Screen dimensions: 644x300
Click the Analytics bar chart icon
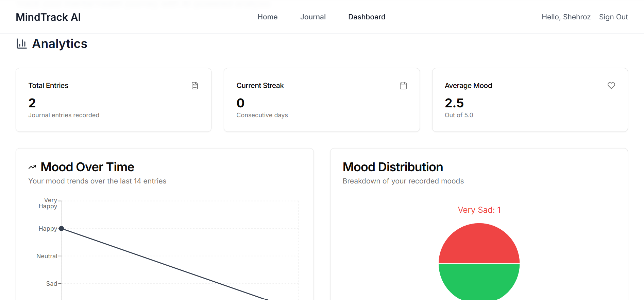pos(22,43)
